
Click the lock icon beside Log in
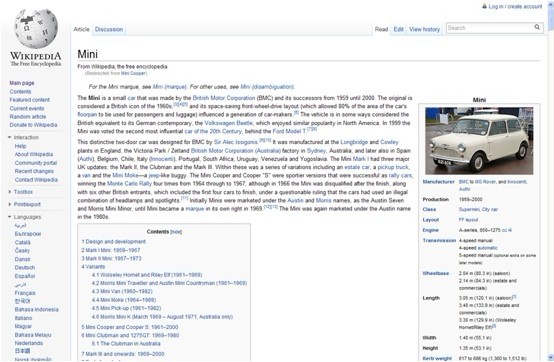point(484,6)
